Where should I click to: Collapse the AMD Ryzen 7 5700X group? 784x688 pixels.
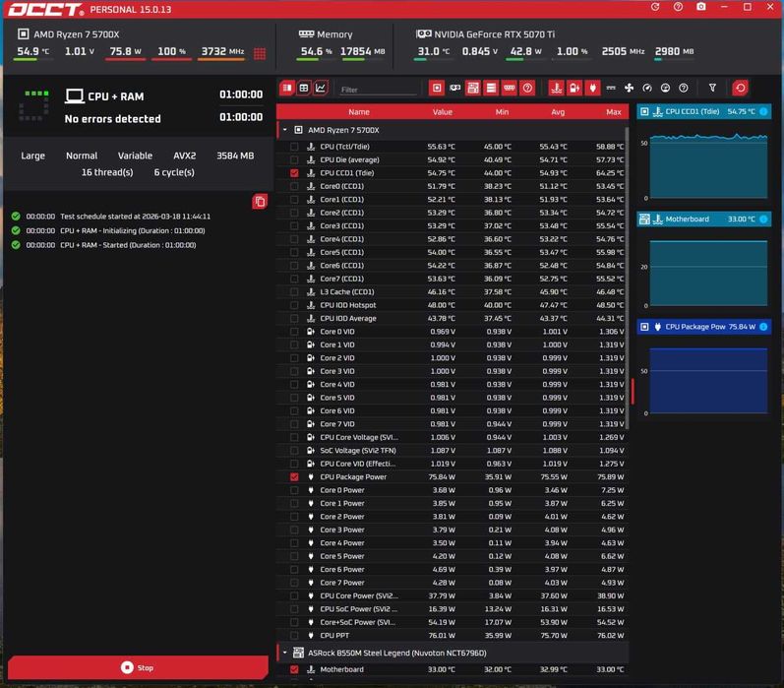click(285, 130)
